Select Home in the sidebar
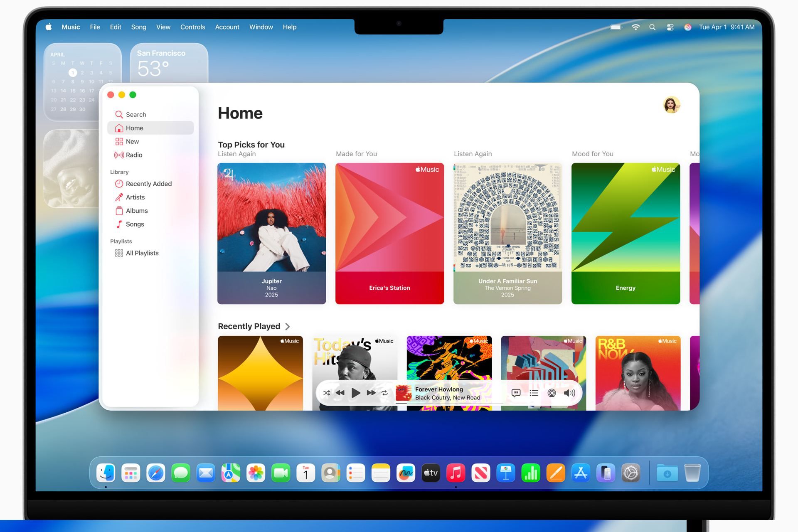The image size is (798, 532). tap(150, 128)
